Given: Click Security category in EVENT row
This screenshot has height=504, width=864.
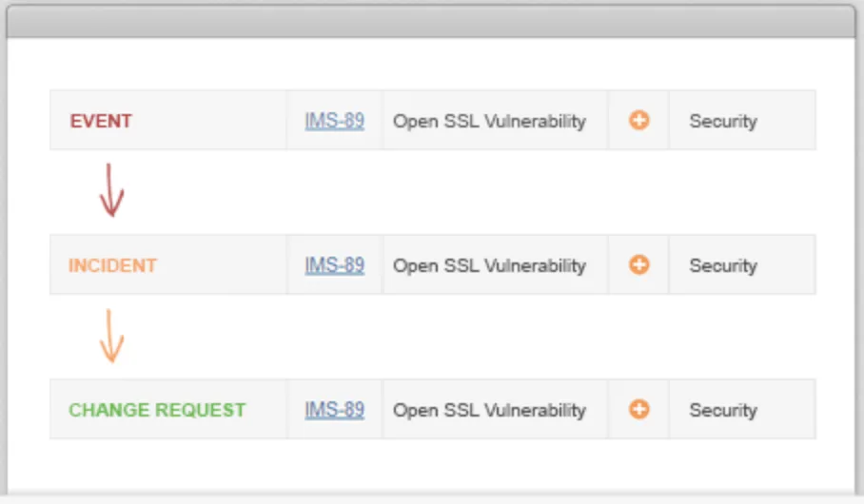Looking at the screenshot, I should click(723, 121).
